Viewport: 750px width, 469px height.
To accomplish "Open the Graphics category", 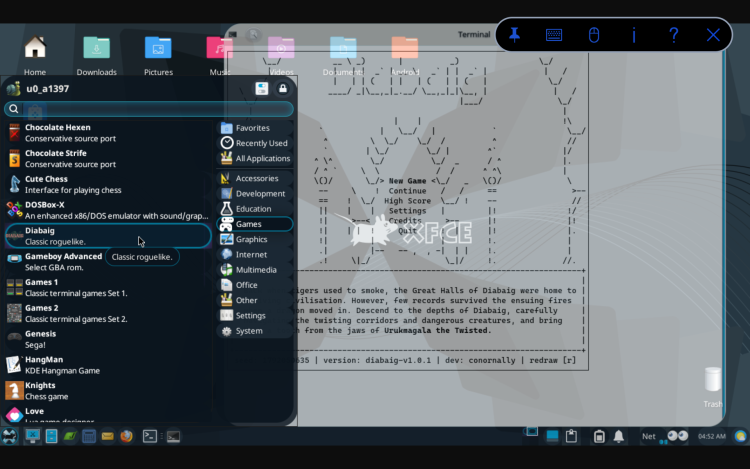I will point(255,239).
